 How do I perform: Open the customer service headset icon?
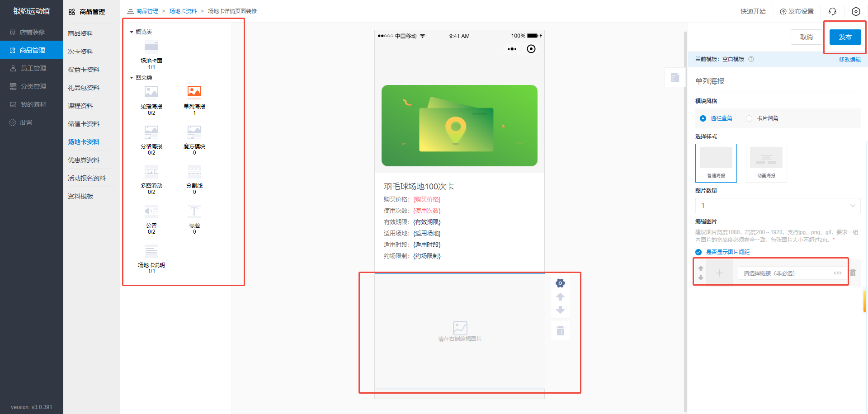pos(832,11)
